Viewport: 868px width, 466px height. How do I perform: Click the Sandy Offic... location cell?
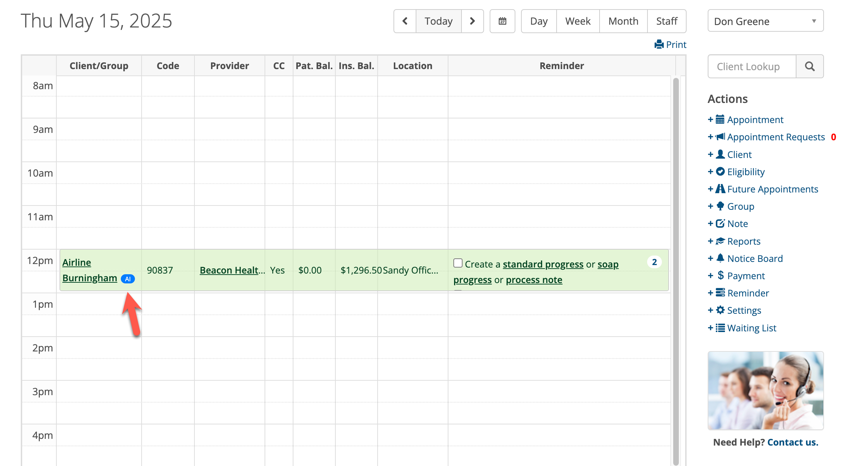point(410,270)
